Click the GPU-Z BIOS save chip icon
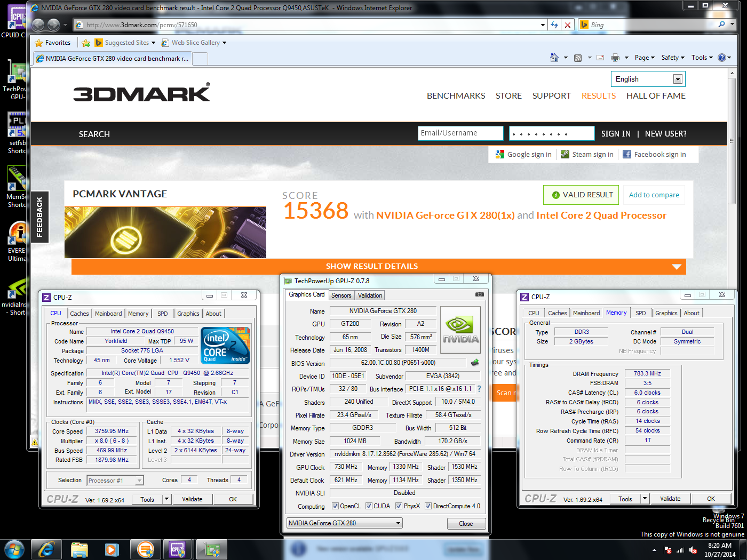Screen dimensions: 747x560 pyautogui.click(x=475, y=363)
